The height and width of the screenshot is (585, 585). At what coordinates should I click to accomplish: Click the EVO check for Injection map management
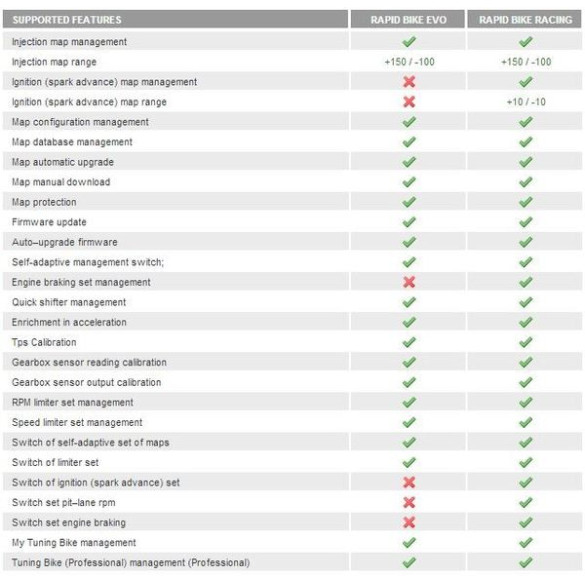[409, 41]
